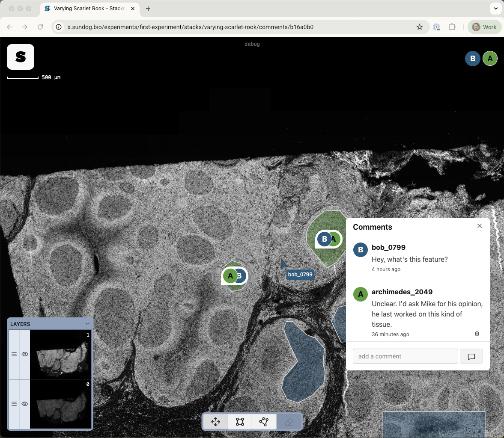Click the Sundog S logo
Viewport: 504px width, 438px height.
21,57
